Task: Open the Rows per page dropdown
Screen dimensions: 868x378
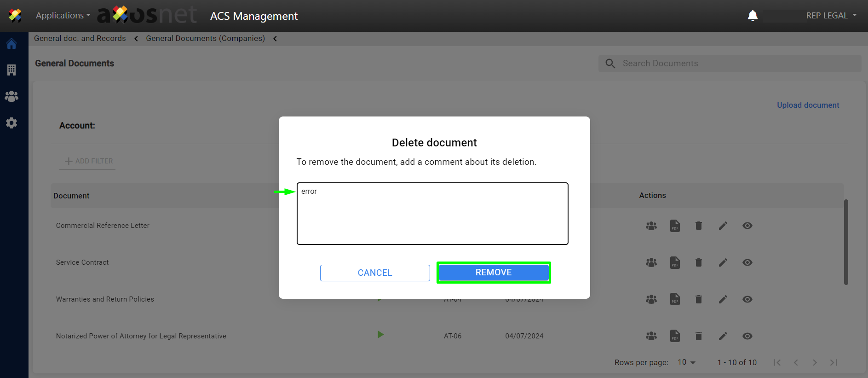Action: click(686, 362)
